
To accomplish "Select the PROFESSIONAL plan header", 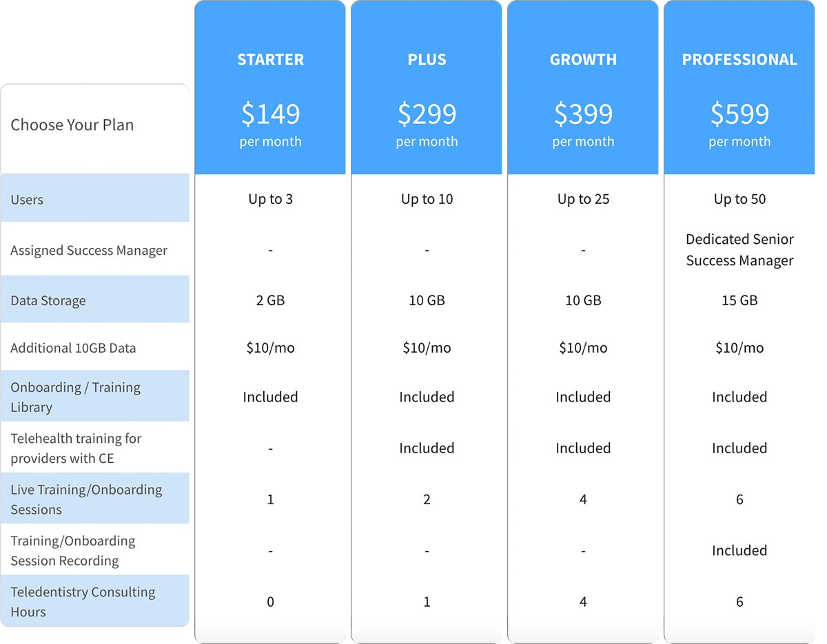I will click(739, 59).
